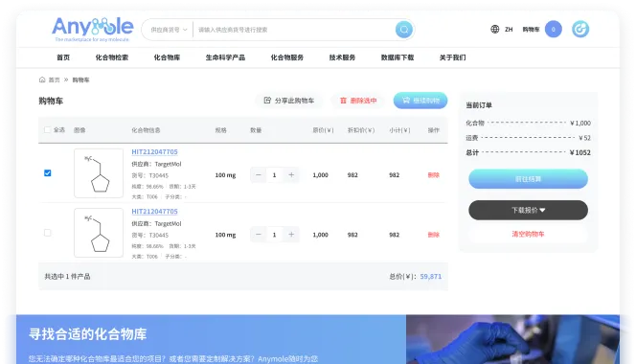Click the trash icon in 删除选中
The width and height of the screenshot is (636, 364).
click(x=343, y=101)
